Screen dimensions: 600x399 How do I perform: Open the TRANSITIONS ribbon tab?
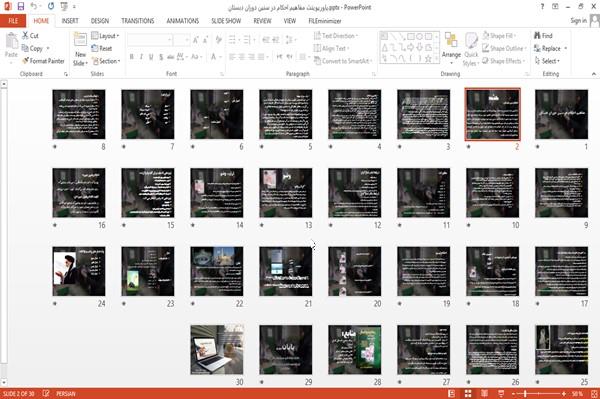click(x=138, y=21)
